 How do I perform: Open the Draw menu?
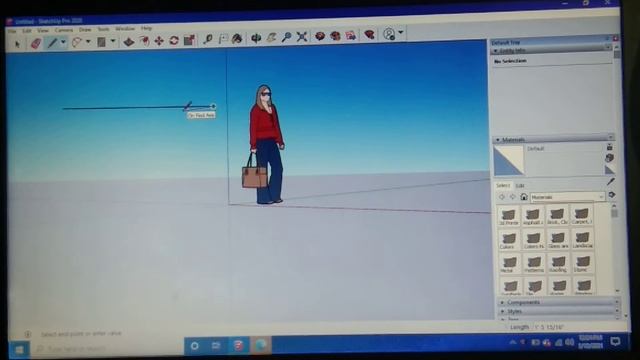tap(85, 30)
